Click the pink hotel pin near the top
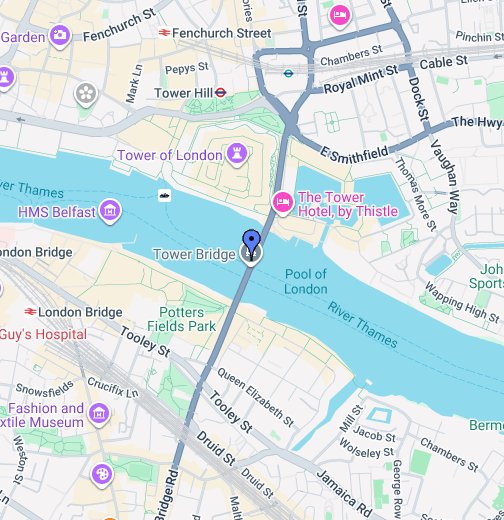The height and width of the screenshot is (520, 504). point(339,16)
